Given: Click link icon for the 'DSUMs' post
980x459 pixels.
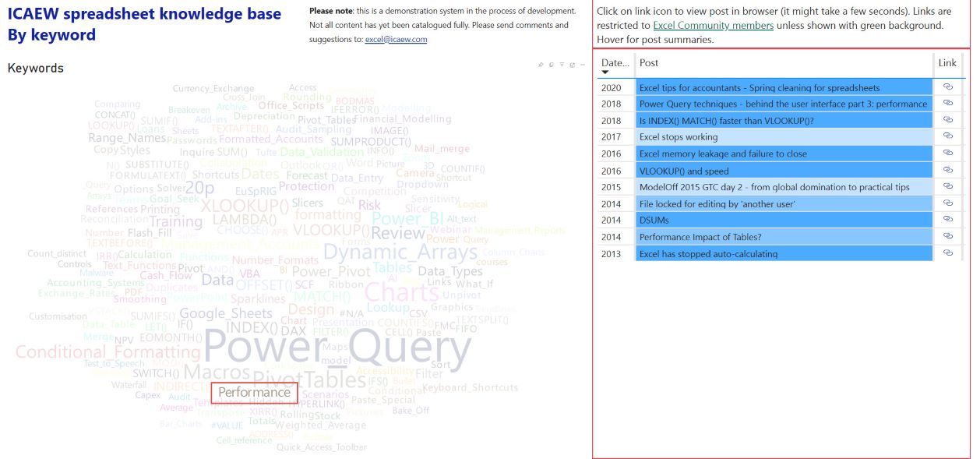Looking at the screenshot, I should coord(947,220).
